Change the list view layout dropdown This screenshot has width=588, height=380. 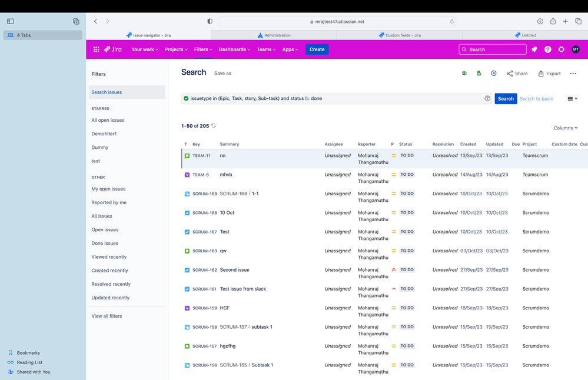point(572,99)
